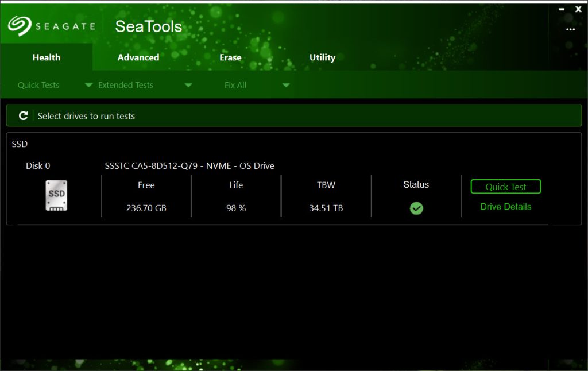588x371 pixels.
Task: Switch to the Health tab
Action: coord(47,57)
